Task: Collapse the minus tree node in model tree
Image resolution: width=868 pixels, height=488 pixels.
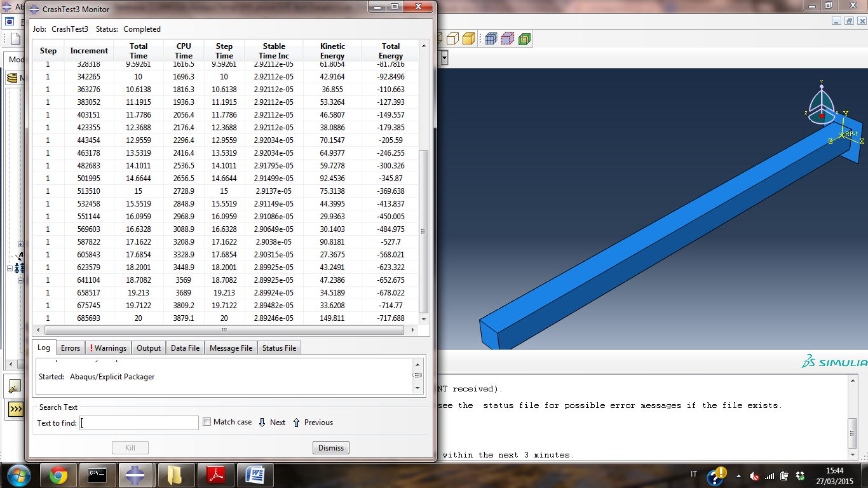Action: 10,268
